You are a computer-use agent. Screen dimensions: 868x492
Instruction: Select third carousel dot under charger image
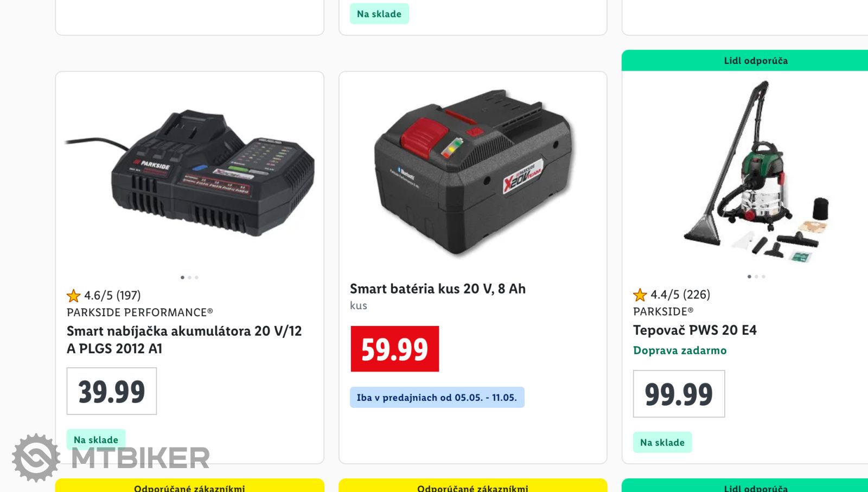196,277
